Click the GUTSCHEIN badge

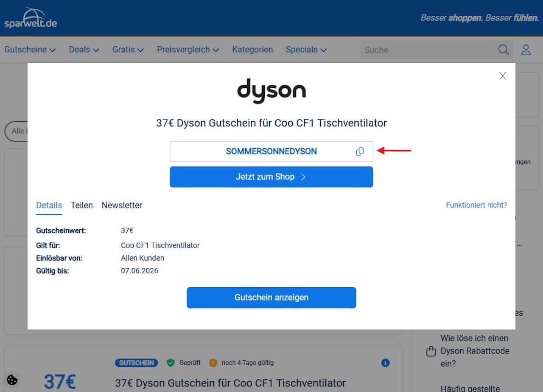point(136,363)
